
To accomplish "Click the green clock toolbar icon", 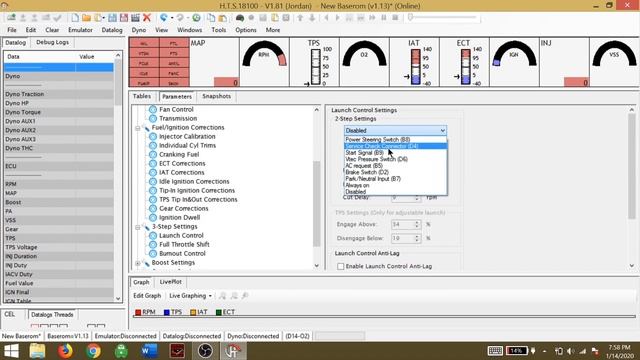I will tap(196, 18).
